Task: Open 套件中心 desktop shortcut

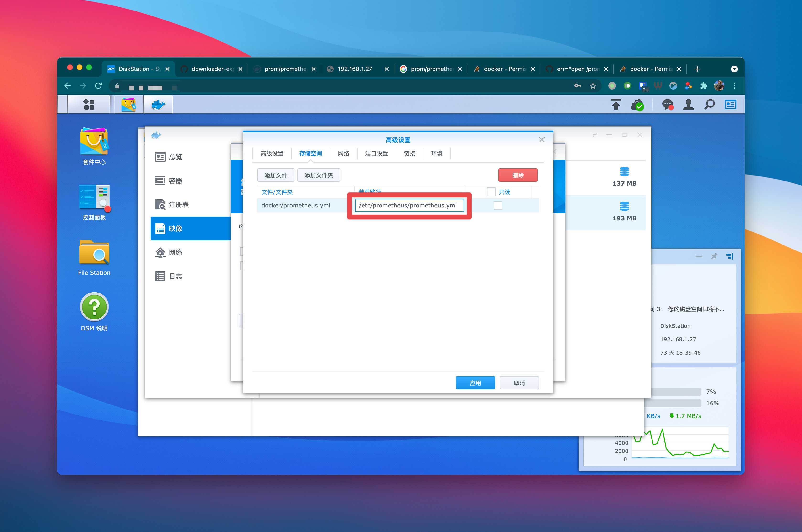Action: pyautogui.click(x=94, y=146)
